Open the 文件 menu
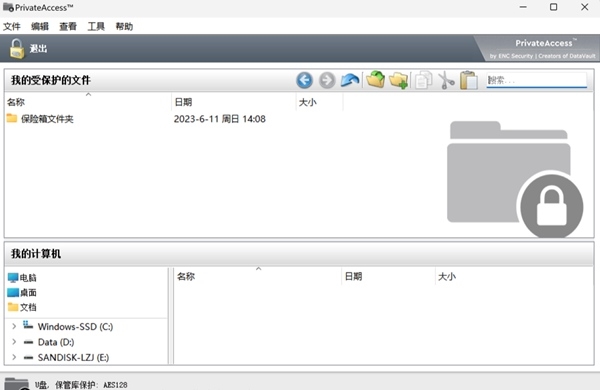 [12, 26]
